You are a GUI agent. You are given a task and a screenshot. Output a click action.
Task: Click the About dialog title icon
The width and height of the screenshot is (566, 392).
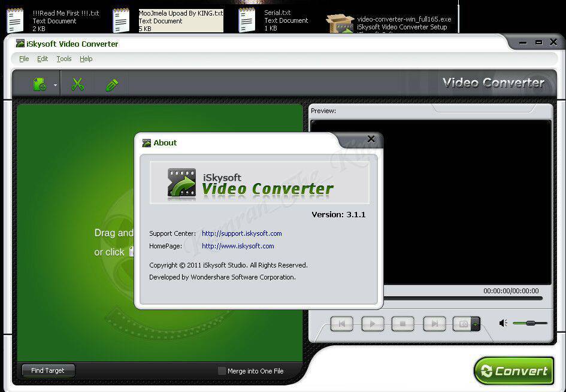coord(147,143)
